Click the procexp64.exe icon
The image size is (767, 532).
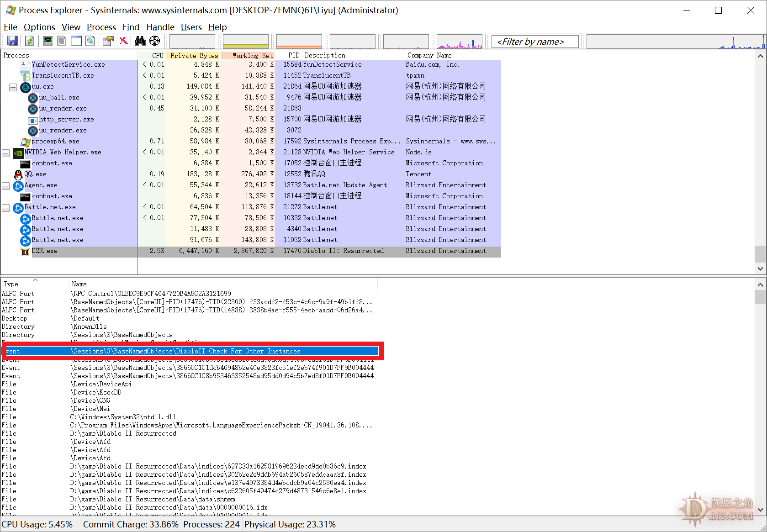click(26, 142)
